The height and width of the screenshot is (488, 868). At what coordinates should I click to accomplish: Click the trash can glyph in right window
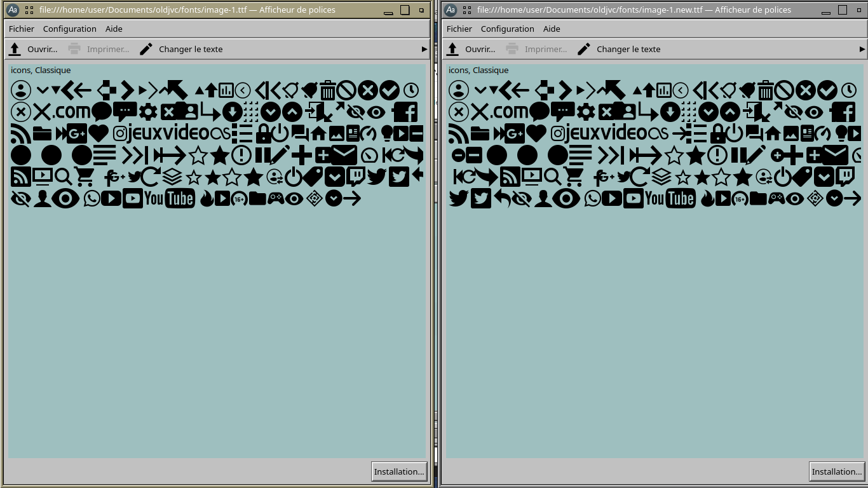point(765,90)
